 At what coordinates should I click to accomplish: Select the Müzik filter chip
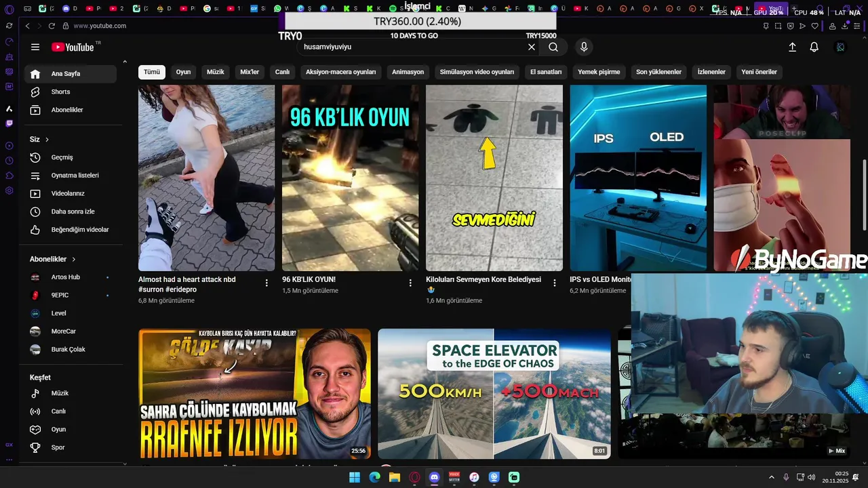click(216, 72)
